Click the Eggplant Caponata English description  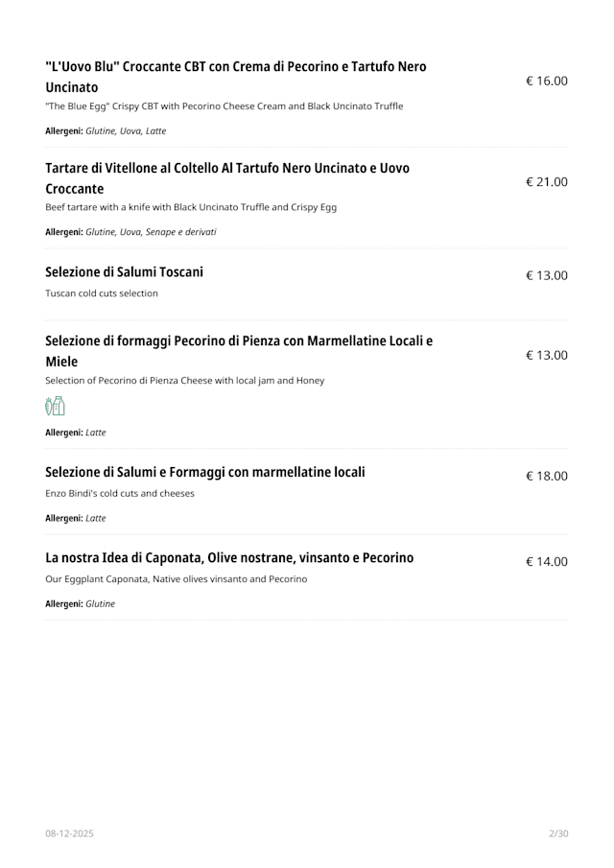click(x=176, y=579)
